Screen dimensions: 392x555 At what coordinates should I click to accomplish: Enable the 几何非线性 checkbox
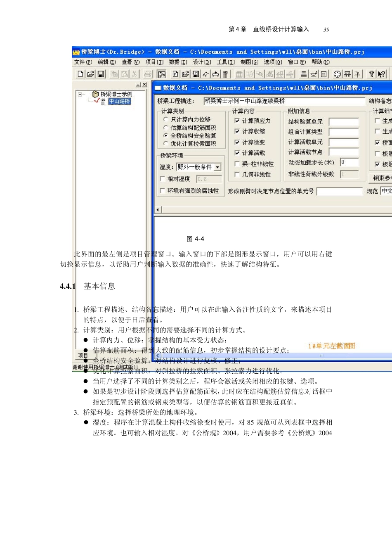click(237, 175)
